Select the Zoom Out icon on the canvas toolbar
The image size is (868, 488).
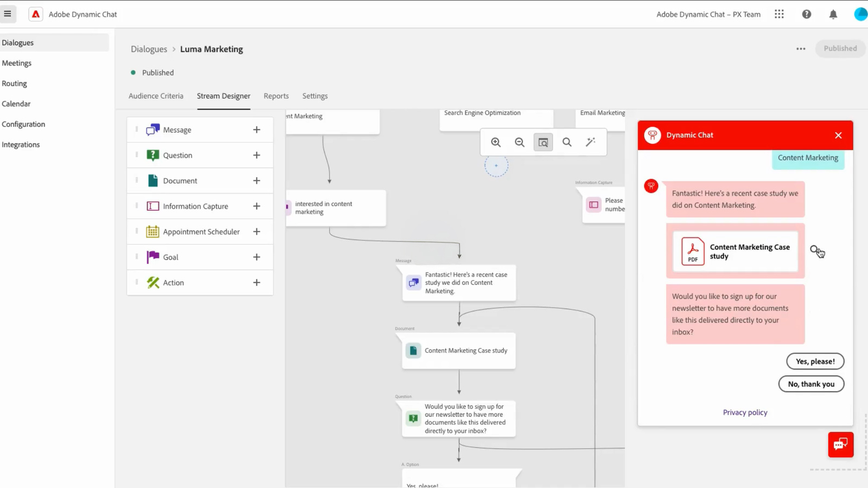pos(519,142)
